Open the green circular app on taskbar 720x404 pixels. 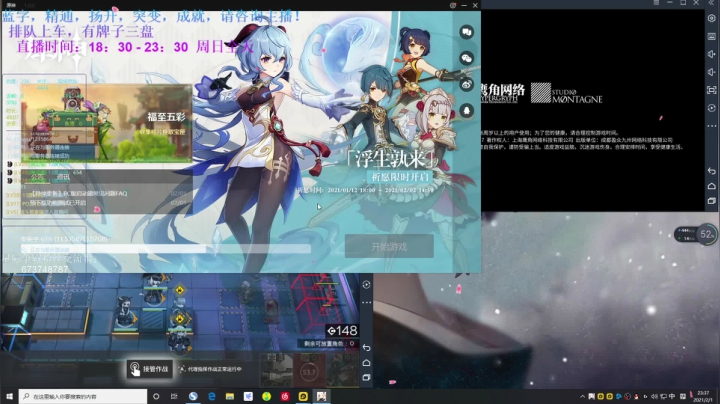pos(266,396)
